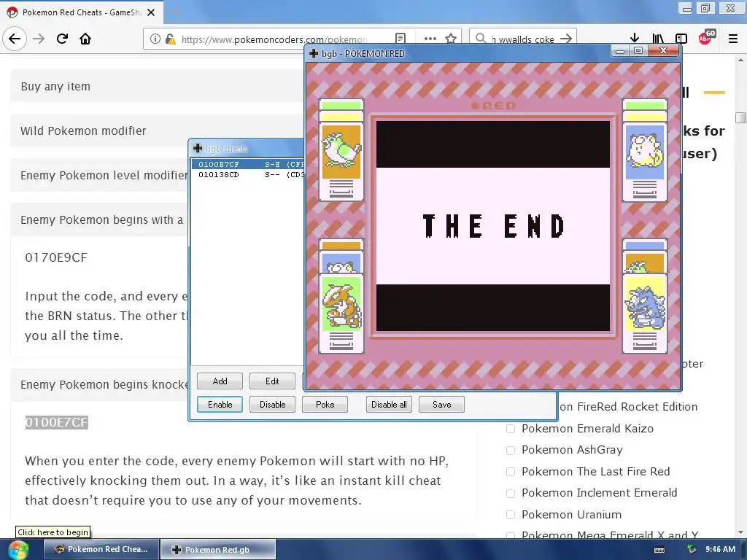Close the Pokemon Red Cheats browser tab
Image resolution: width=747 pixels, height=560 pixels.
pos(151,12)
